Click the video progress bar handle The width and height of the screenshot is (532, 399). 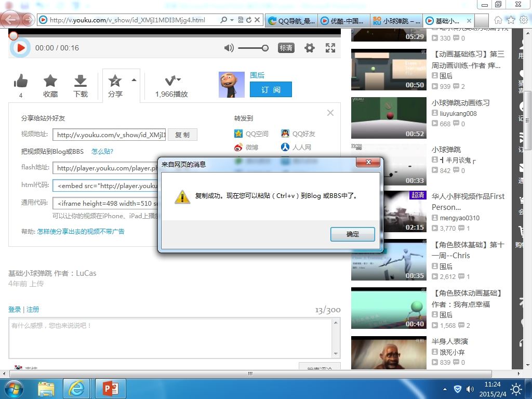pos(13,36)
